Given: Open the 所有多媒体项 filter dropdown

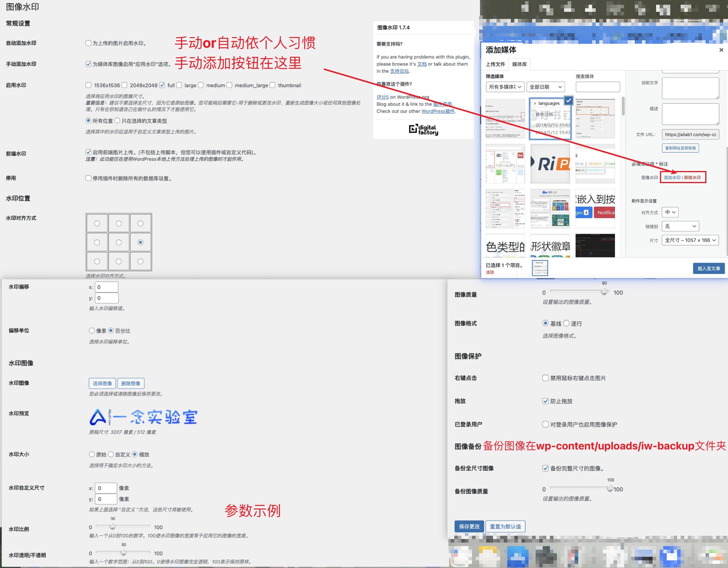Looking at the screenshot, I should coord(505,87).
